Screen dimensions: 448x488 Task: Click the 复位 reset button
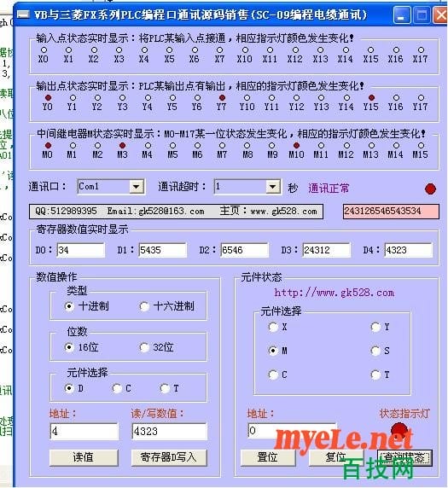335,457
